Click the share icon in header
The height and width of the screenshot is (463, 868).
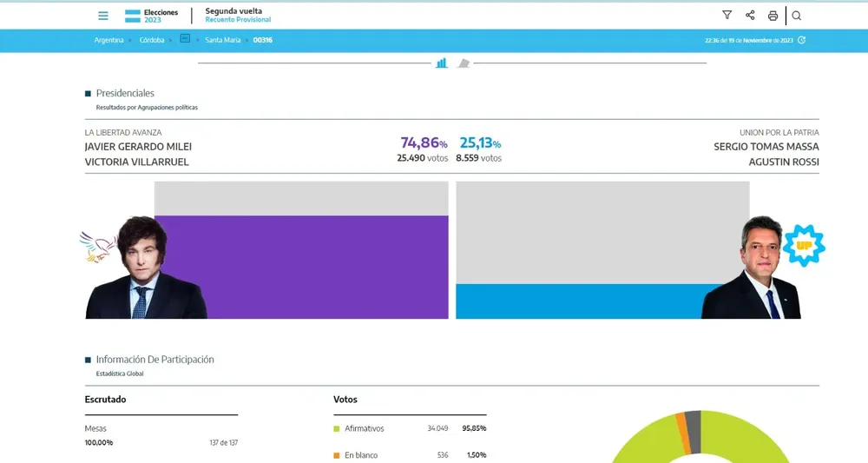(750, 16)
